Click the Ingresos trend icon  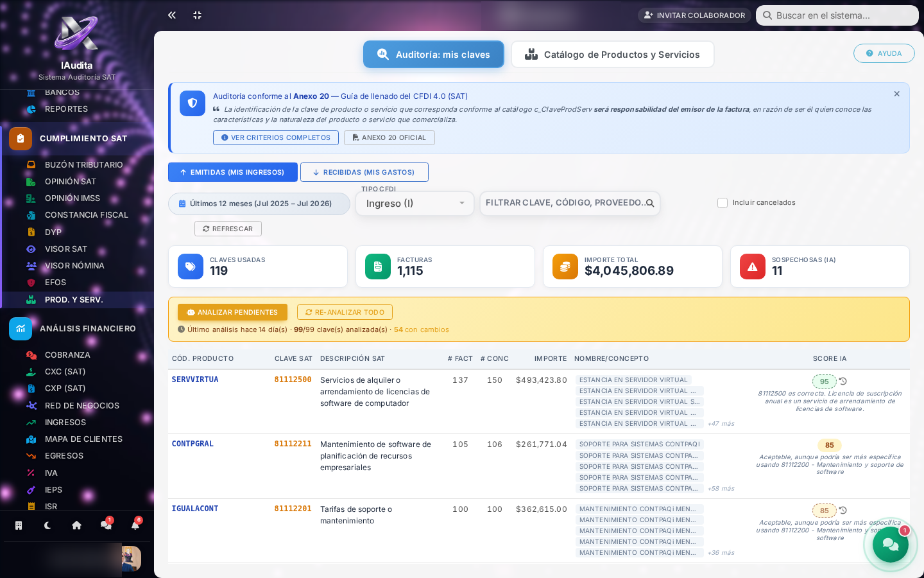[31, 422]
